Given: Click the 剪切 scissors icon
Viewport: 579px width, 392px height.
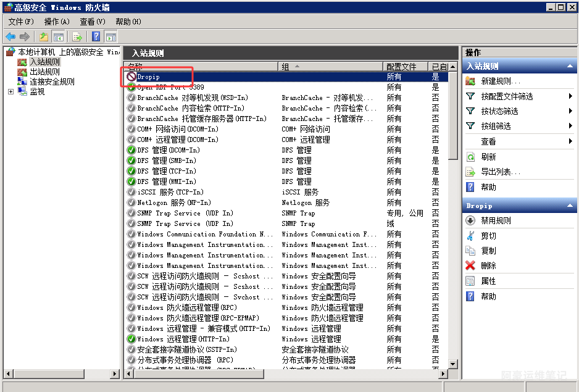Looking at the screenshot, I should tap(470, 236).
